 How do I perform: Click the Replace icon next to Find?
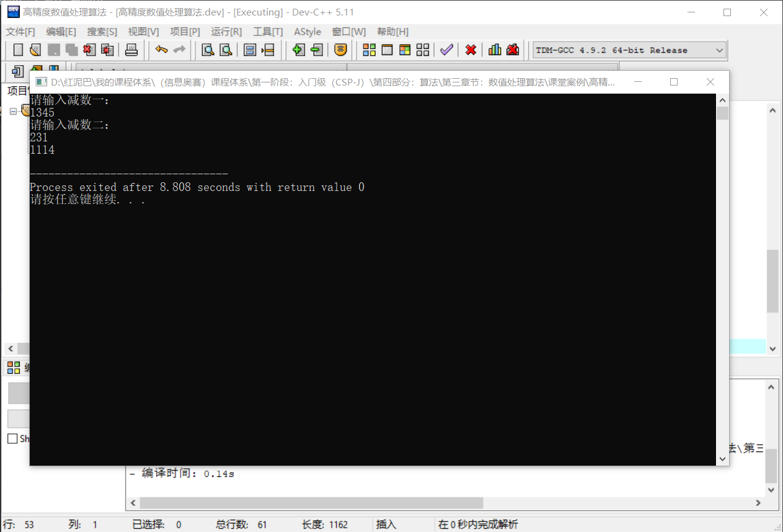pos(226,50)
